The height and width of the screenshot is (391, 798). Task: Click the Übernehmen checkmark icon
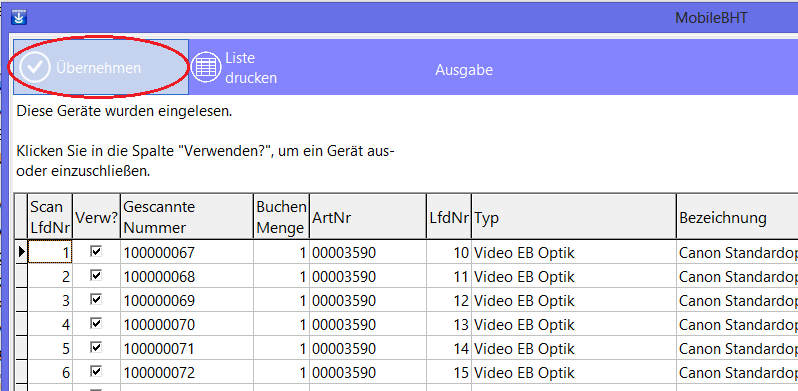tap(35, 67)
